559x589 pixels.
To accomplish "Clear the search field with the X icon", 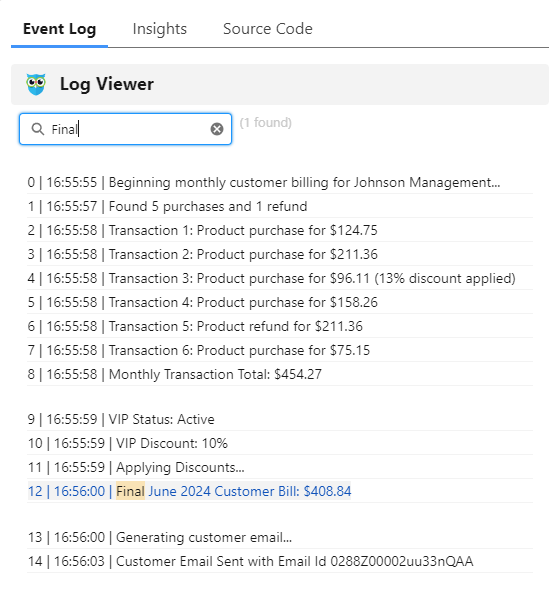I will 217,129.
